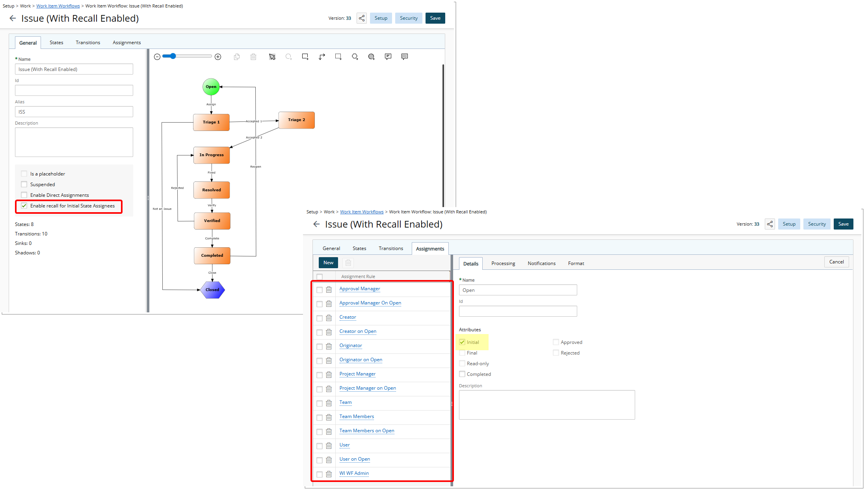The image size is (868, 493).
Task: Choose the add rectangle state tool
Action: pyautogui.click(x=305, y=57)
